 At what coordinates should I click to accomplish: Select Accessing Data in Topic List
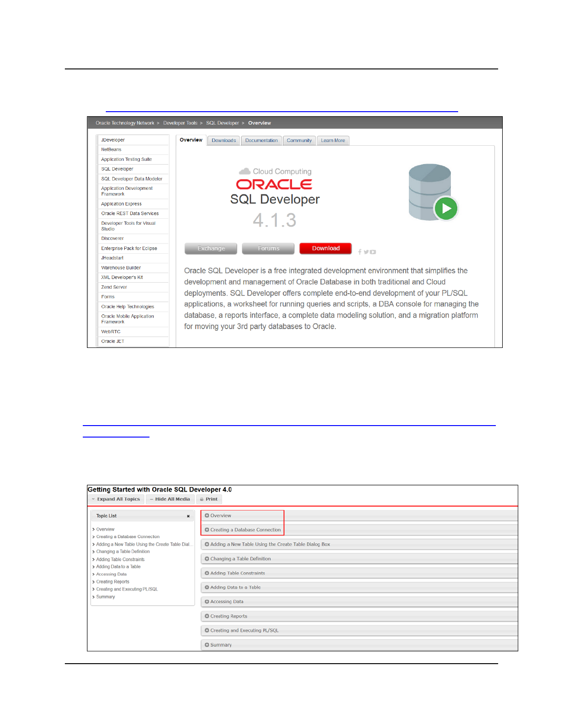(x=111, y=574)
